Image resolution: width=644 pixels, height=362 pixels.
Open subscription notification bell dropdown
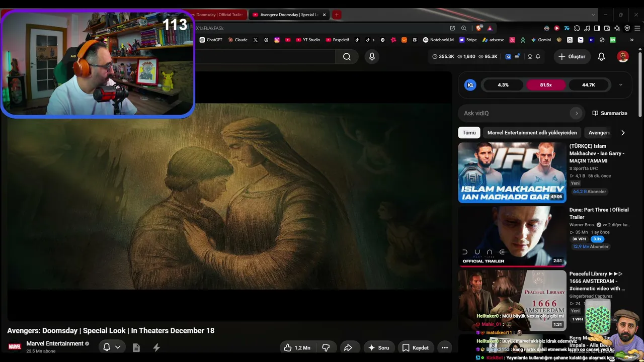(x=112, y=347)
